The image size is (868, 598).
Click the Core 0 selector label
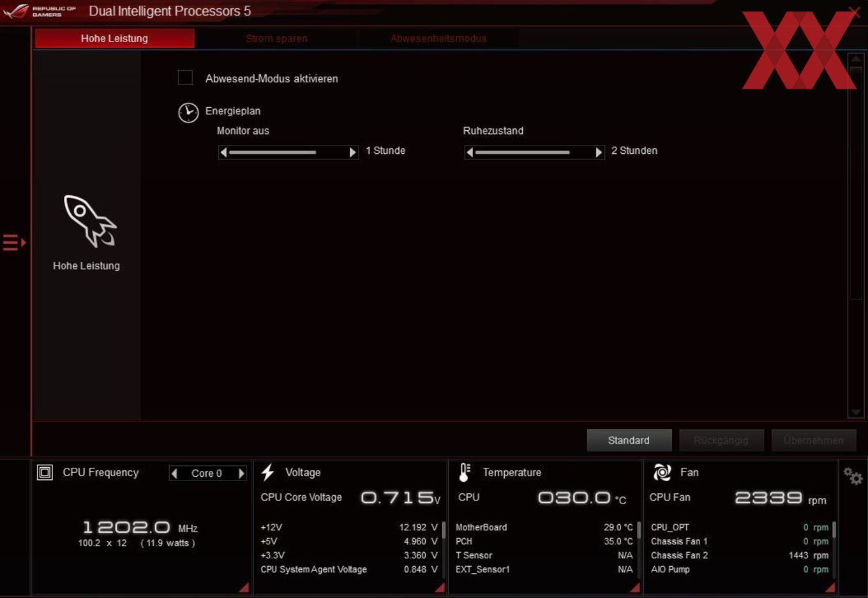[x=207, y=473]
